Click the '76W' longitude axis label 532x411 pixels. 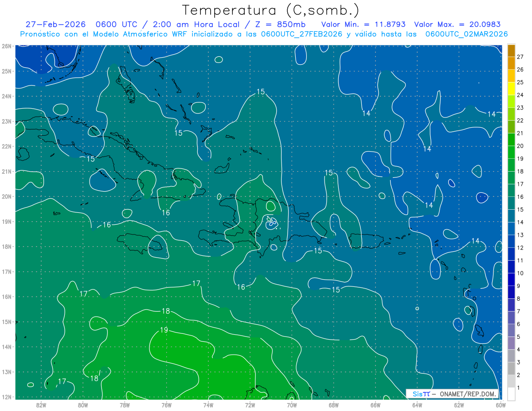pos(166,405)
